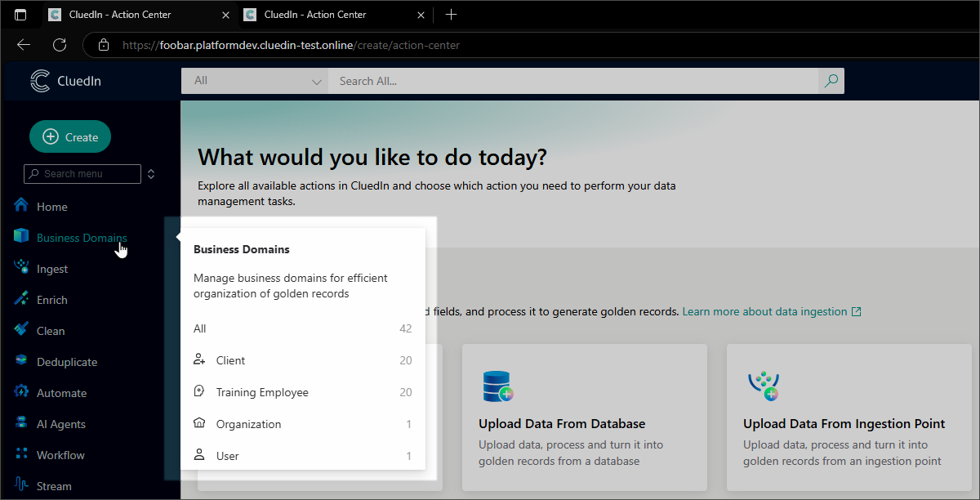
Task: Click the browser refresh button
Action: (60, 45)
